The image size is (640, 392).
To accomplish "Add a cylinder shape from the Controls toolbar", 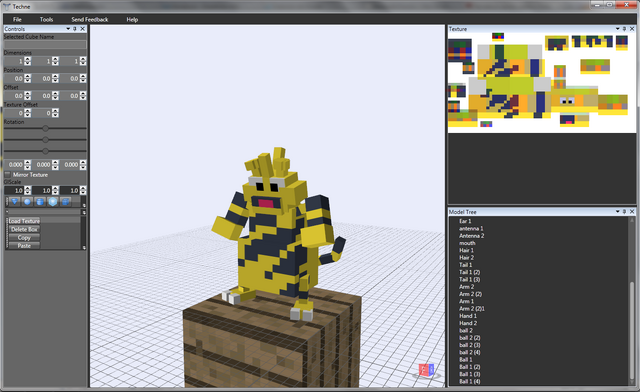I will 40,201.
